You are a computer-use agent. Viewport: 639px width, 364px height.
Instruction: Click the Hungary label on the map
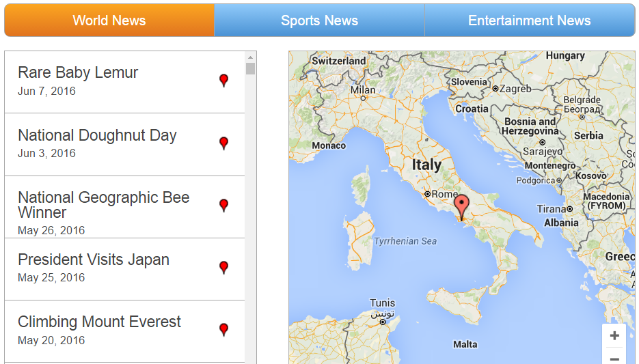point(565,56)
